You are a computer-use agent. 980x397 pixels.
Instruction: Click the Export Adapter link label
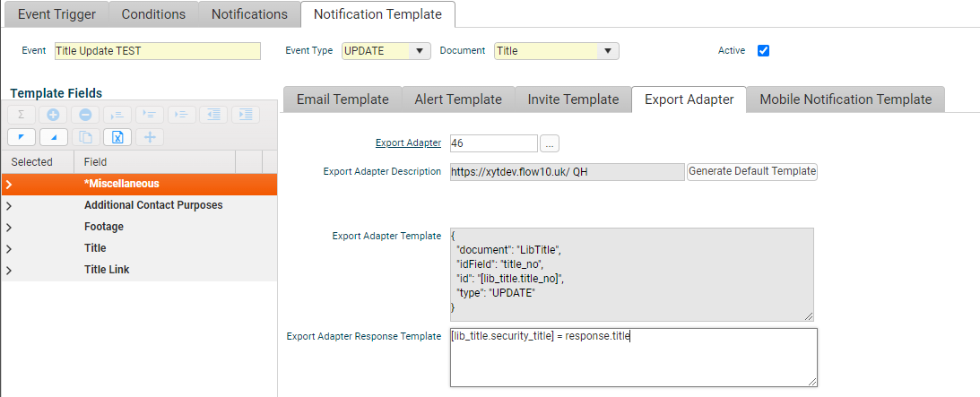408,142
